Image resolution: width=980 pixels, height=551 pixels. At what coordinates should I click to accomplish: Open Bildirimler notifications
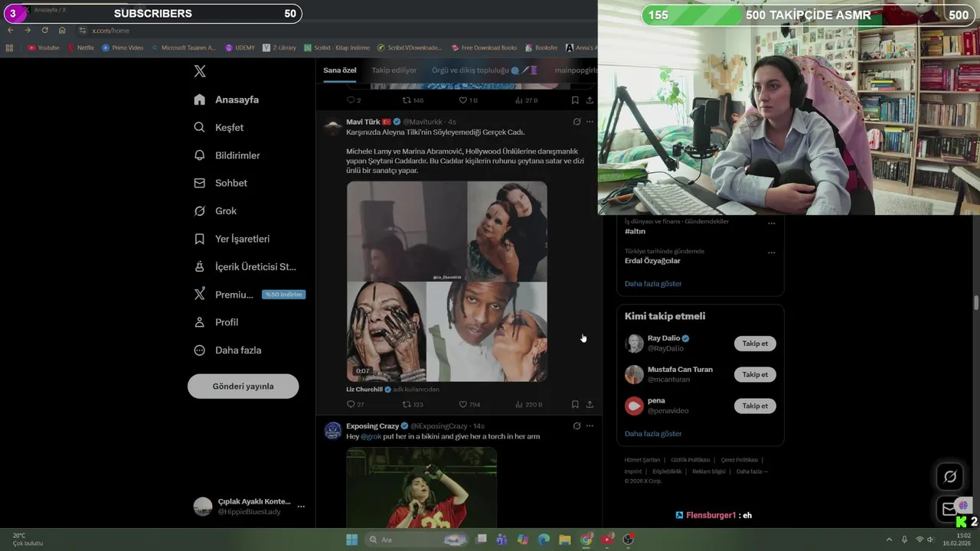pyautogui.click(x=227, y=155)
